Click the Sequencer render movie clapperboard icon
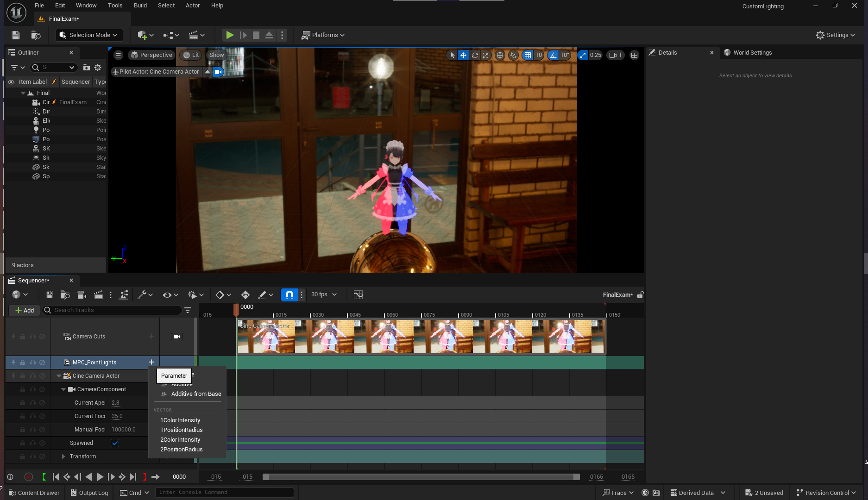Image resolution: width=868 pixels, height=500 pixels. 98,295
